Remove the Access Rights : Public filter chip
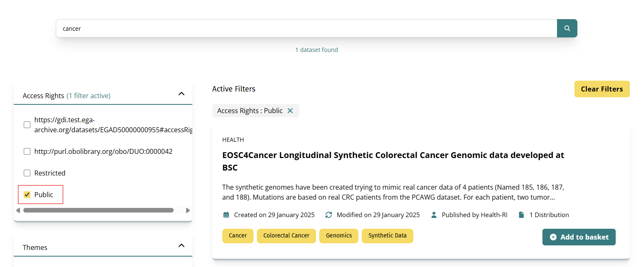This screenshot has width=644, height=267. click(290, 111)
